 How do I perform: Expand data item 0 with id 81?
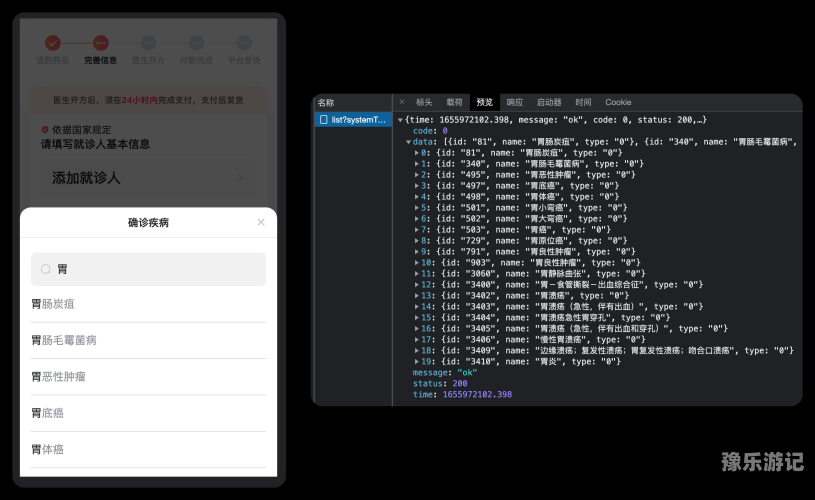tap(417, 153)
